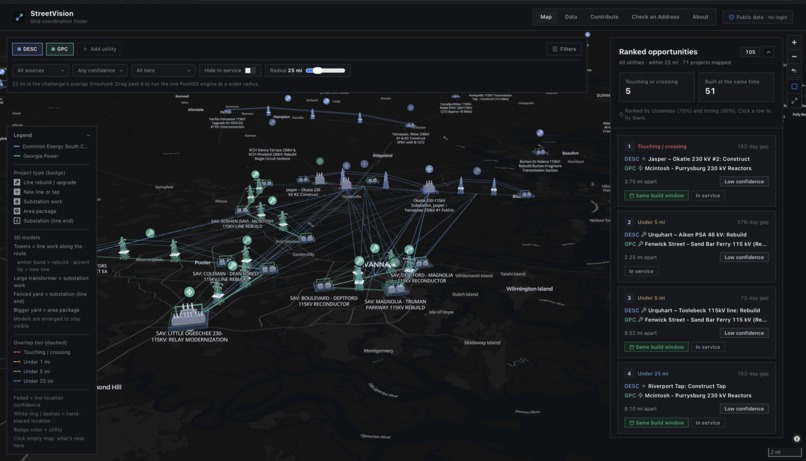Click Same build window tag on opportunity 3
The height and width of the screenshot is (461, 806).
[656, 347]
